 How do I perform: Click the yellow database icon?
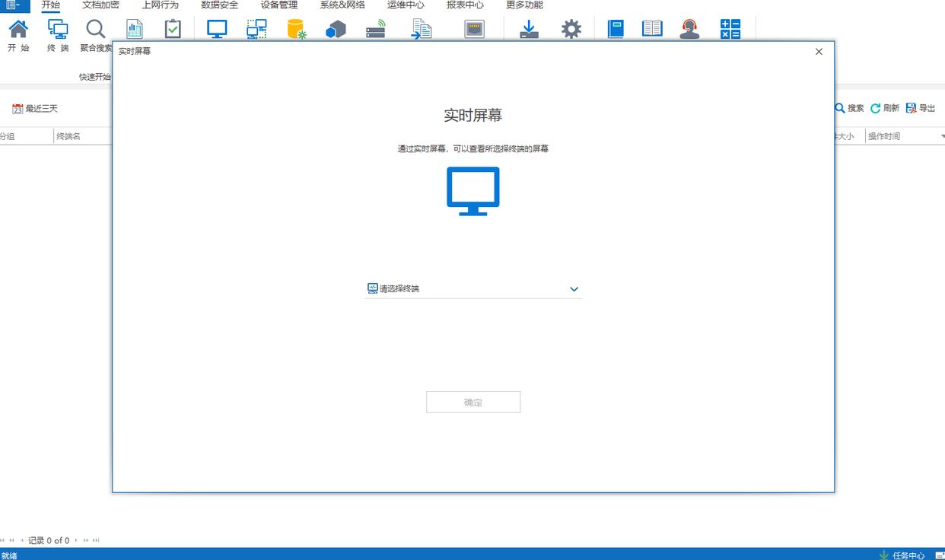tap(297, 29)
